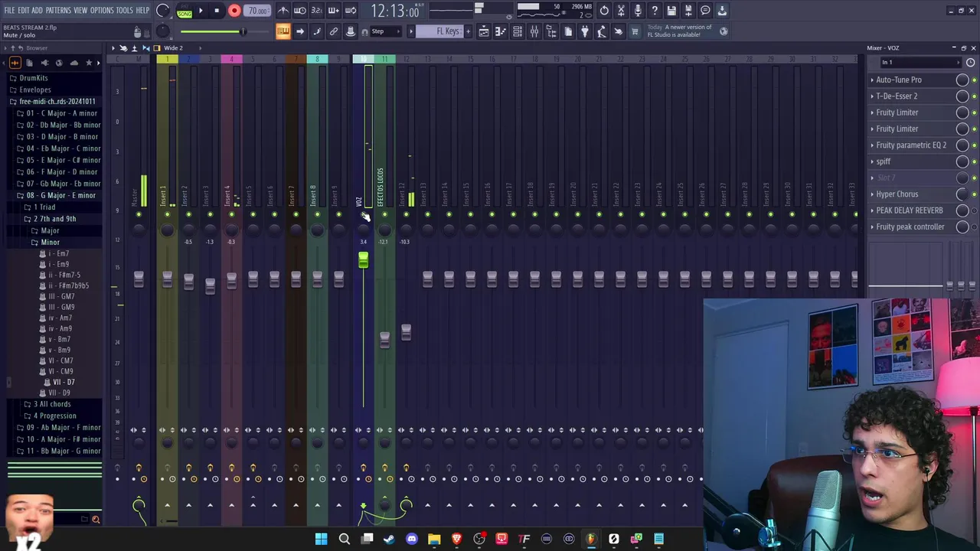Click the metronome icon
Screen dimensions: 980x551
click(x=283, y=11)
